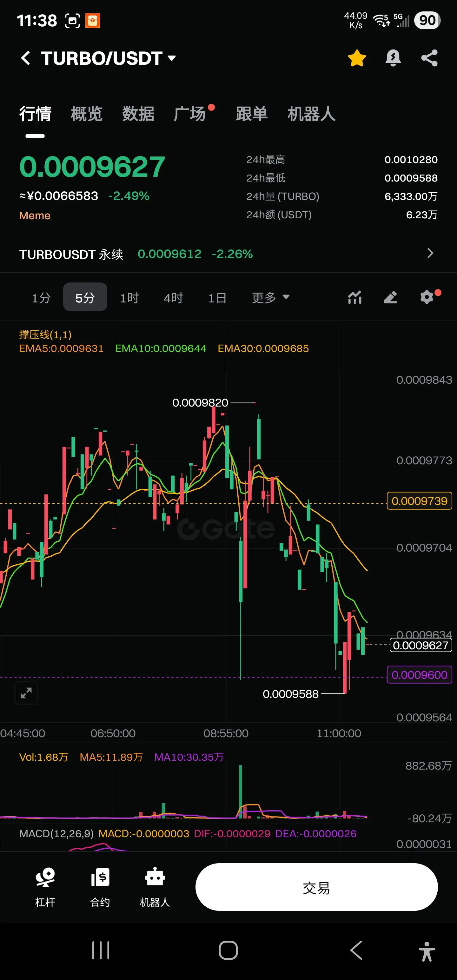The width and height of the screenshot is (457, 980).
Task: Select the purple 0.0009600 support price tag
Action: click(x=419, y=675)
